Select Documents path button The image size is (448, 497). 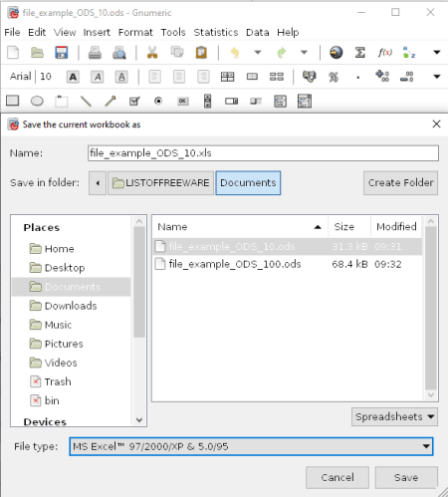click(x=248, y=183)
